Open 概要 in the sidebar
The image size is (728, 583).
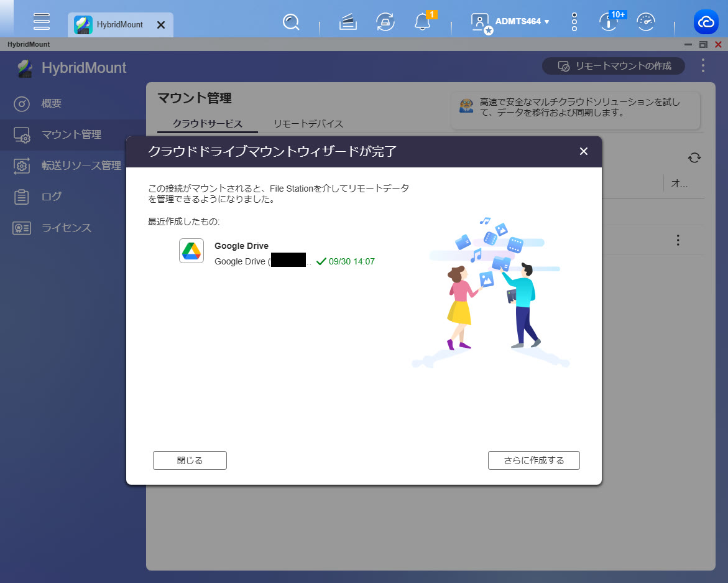(x=51, y=103)
